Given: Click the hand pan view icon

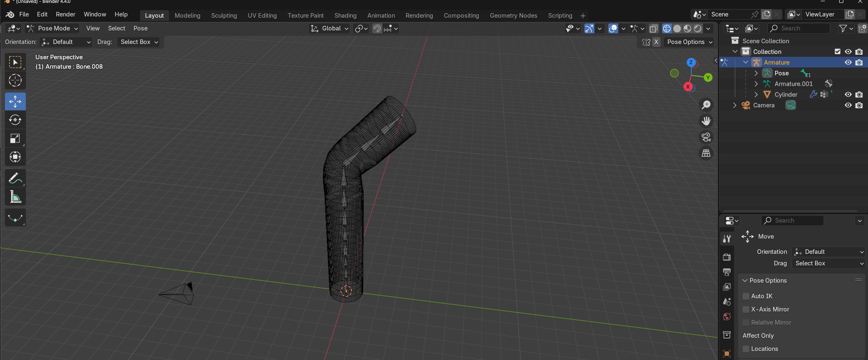Looking at the screenshot, I should click(706, 121).
